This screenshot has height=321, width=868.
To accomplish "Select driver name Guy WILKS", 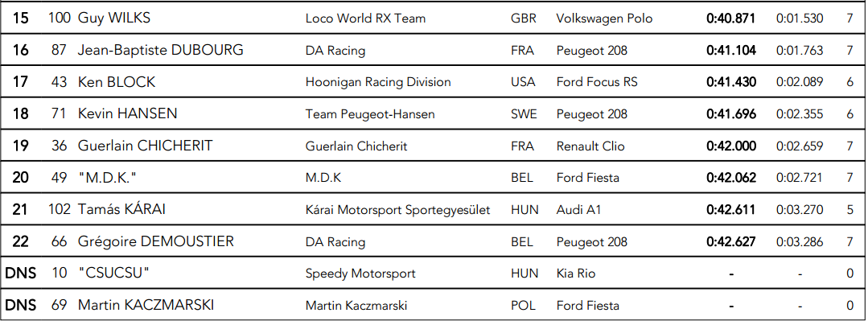I will (114, 18).
